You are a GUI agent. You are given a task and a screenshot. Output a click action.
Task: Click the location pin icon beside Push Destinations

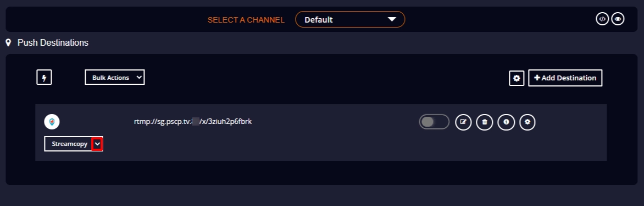8,42
